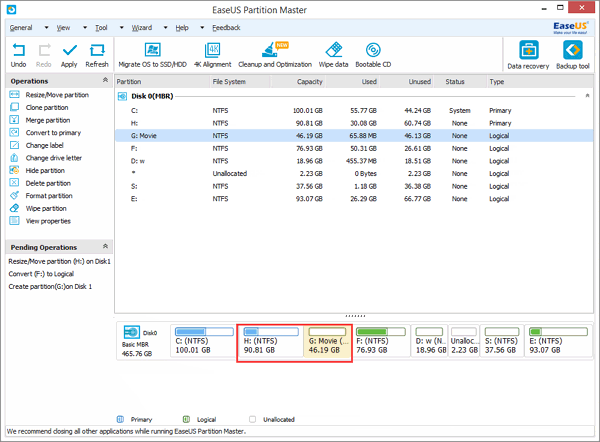Click the Disk0 Basic MBR icon in disk map
The height and width of the screenshot is (442, 600).
(132, 332)
